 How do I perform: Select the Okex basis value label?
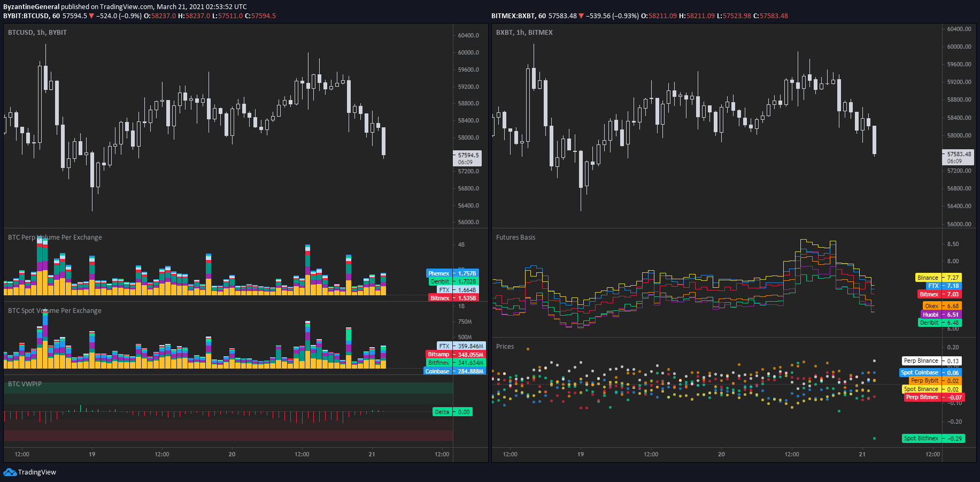(x=931, y=305)
